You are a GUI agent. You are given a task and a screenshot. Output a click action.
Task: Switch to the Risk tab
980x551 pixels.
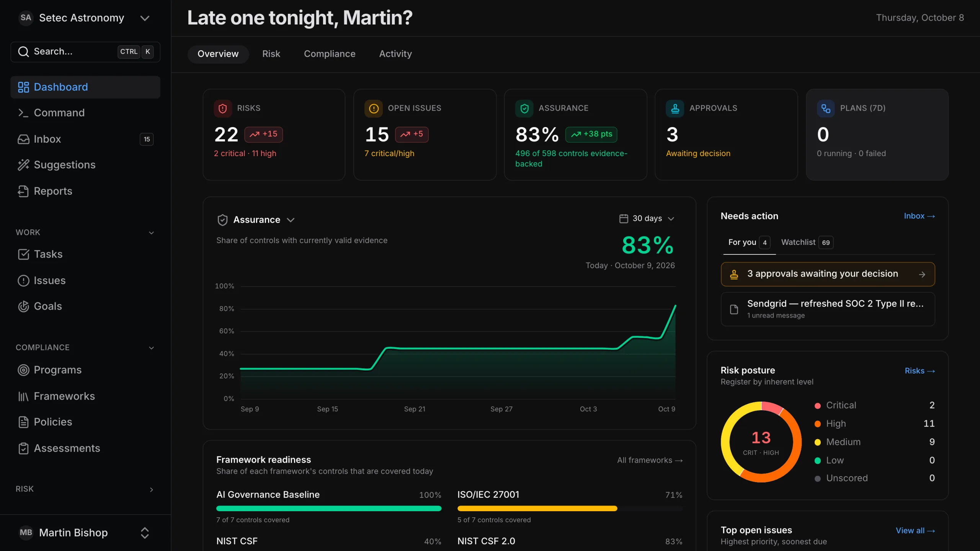271,54
